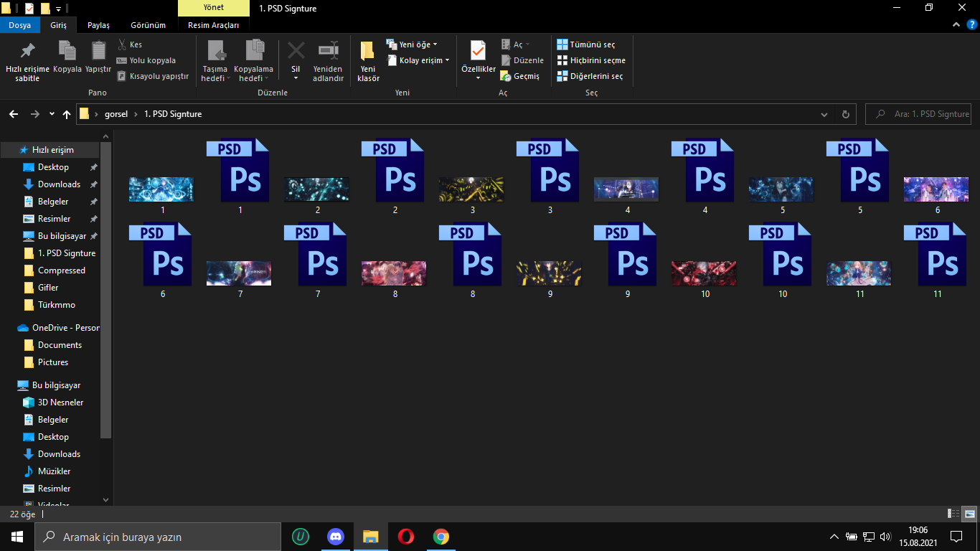Click the Kes scissors icon
This screenshot has width=980, height=551.
click(122, 44)
